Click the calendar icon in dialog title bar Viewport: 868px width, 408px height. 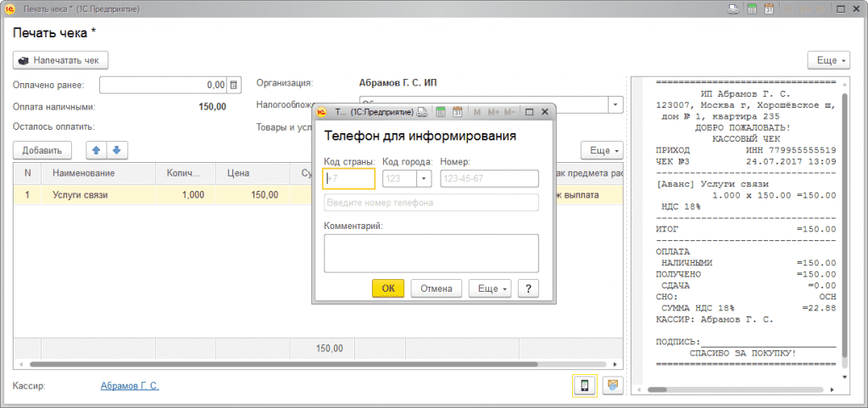pyautogui.click(x=458, y=112)
